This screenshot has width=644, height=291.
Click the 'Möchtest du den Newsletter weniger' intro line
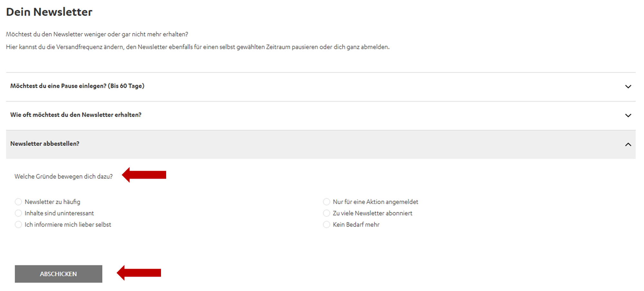pos(97,34)
